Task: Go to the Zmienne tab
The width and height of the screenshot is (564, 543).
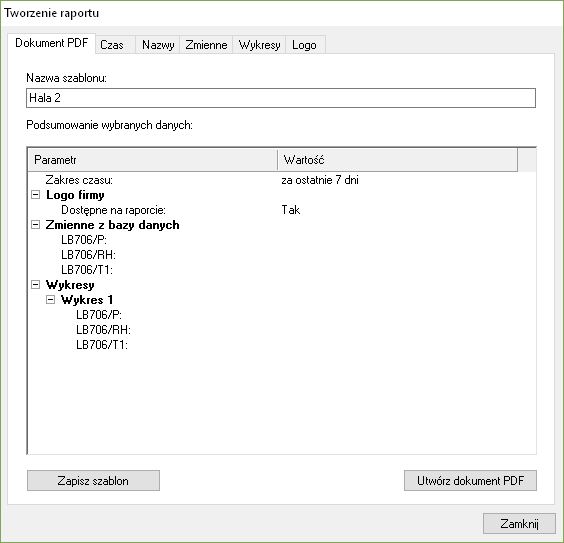Action: pos(206,45)
